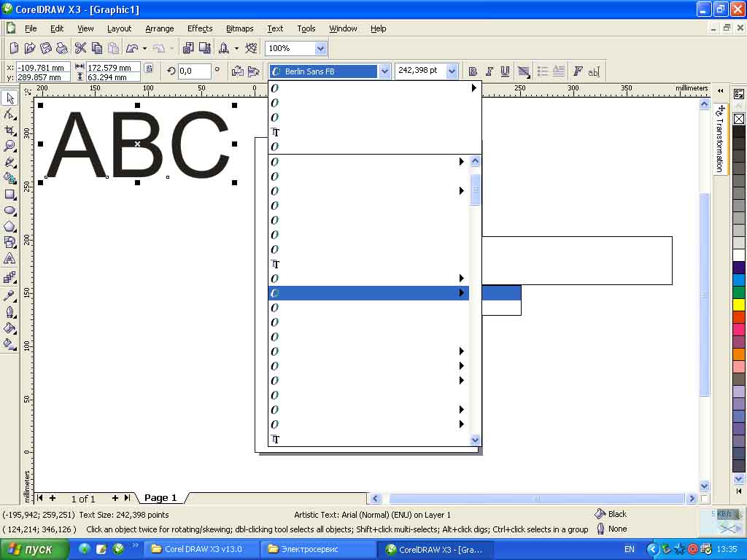Switch to the Page 1 tab

(x=160, y=497)
